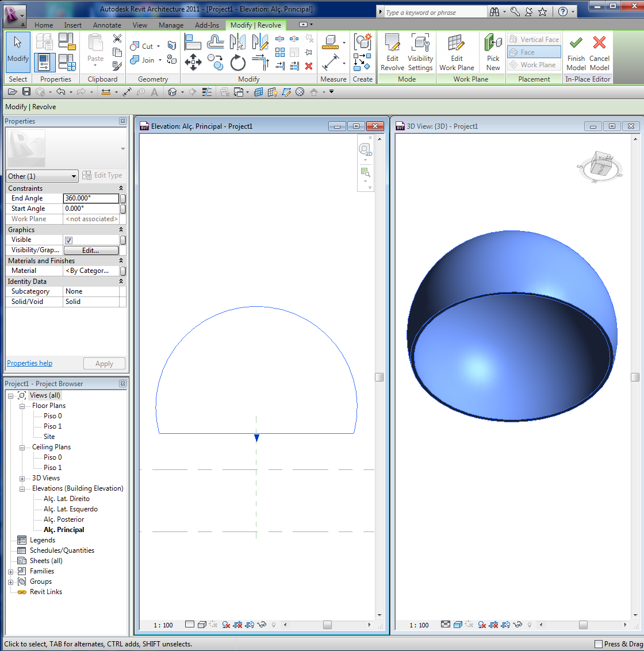Open Visibility Settings in Mode panel
The image size is (644, 651).
[x=420, y=52]
